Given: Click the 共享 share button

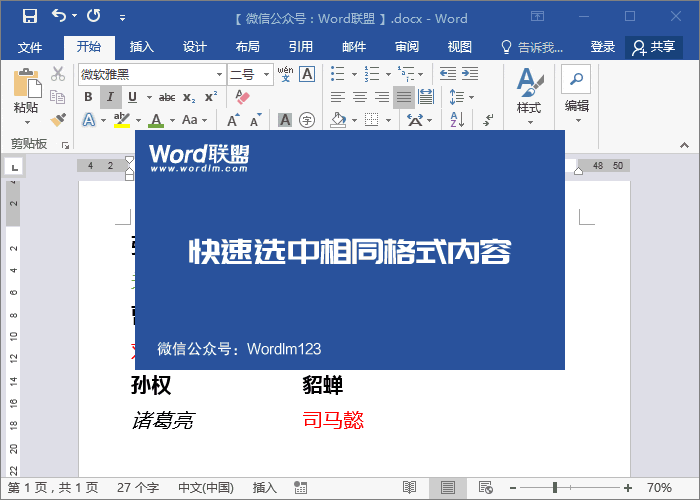Looking at the screenshot, I should [654, 47].
